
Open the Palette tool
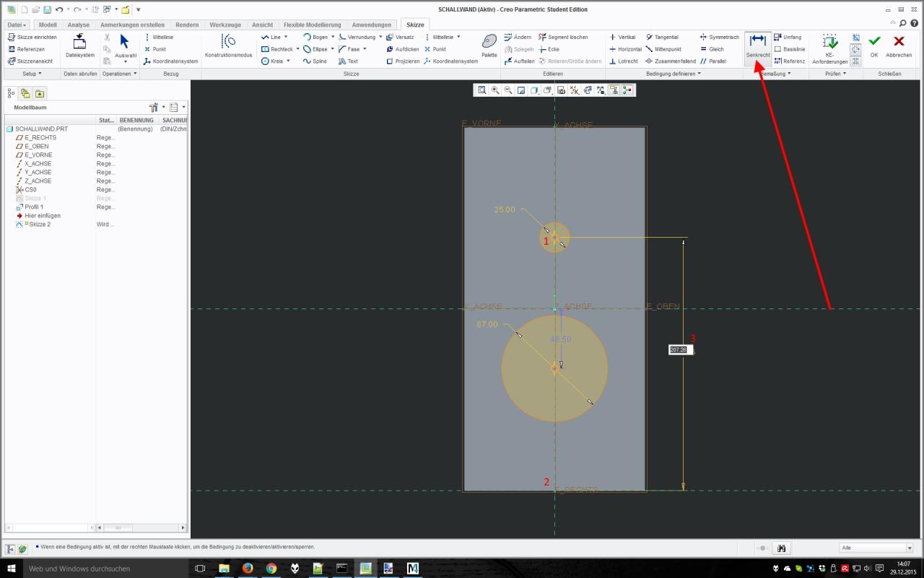[489, 42]
